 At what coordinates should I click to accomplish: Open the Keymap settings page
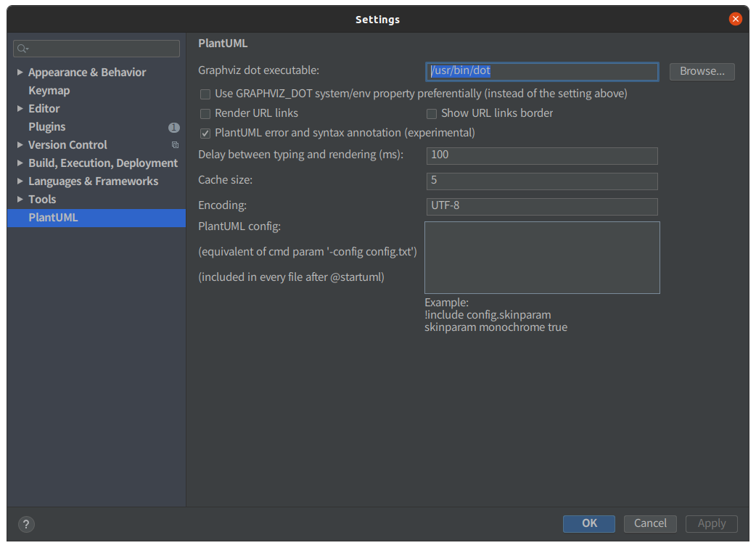pos(49,91)
